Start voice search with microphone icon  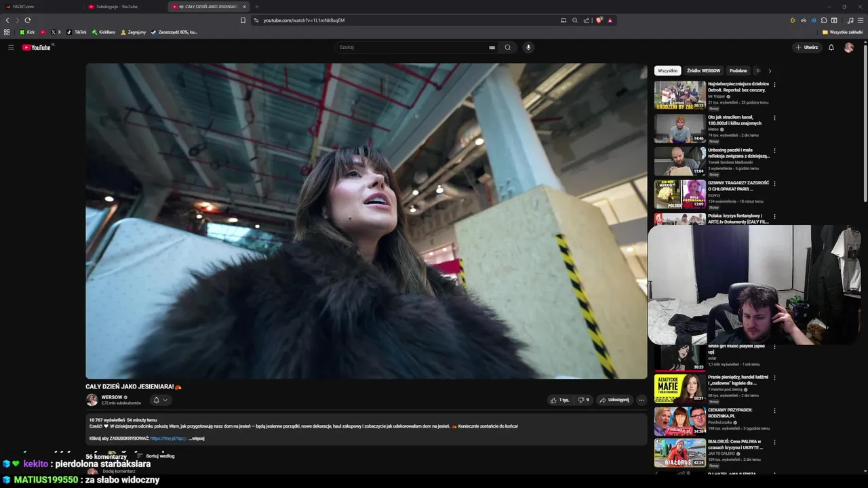528,47
